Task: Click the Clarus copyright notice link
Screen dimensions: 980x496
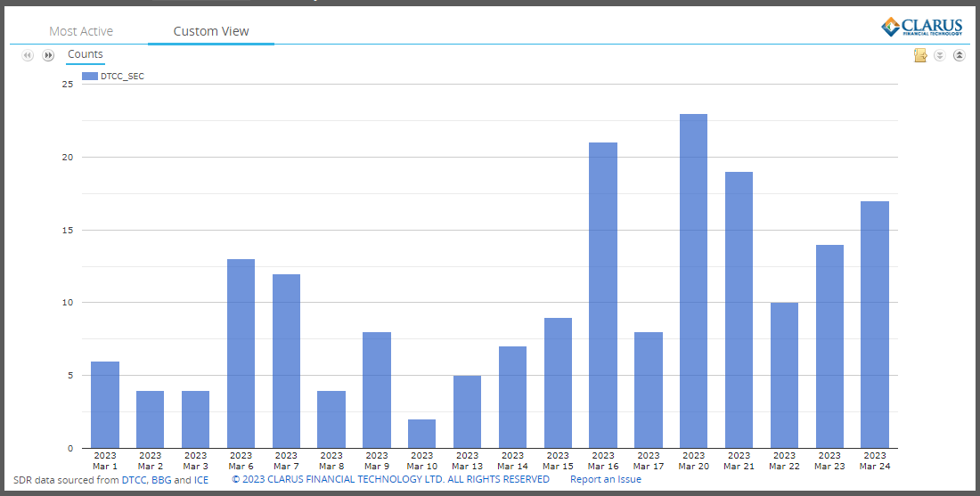Action: [x=390, y=479]
